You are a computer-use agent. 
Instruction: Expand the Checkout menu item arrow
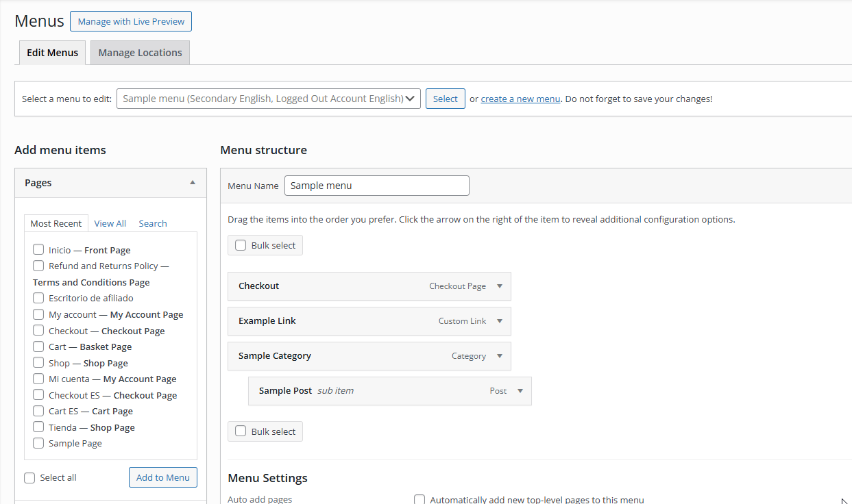pos(500,286)
